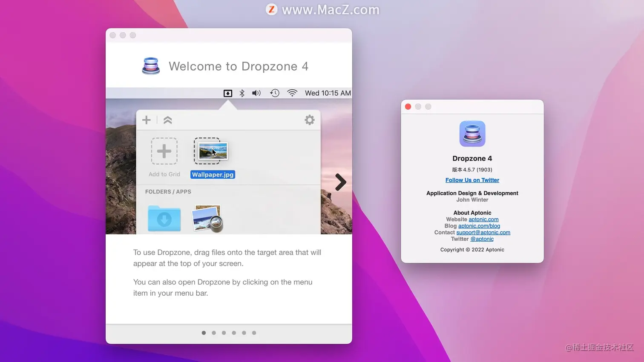
Task: Click the Preview app icon
Action: click(x=207, y=219)
